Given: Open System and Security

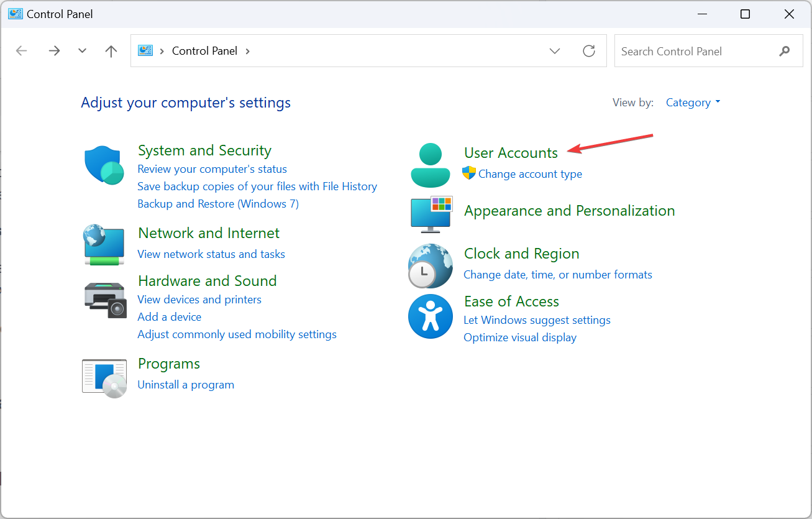Looking at the screenshot, I should tap(204, 150).
